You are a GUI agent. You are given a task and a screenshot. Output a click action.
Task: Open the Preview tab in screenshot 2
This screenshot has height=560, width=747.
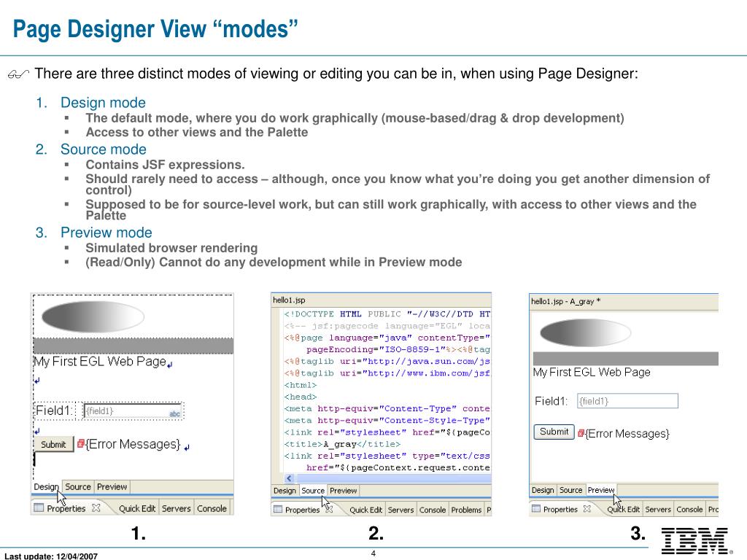tap(343, 491)
